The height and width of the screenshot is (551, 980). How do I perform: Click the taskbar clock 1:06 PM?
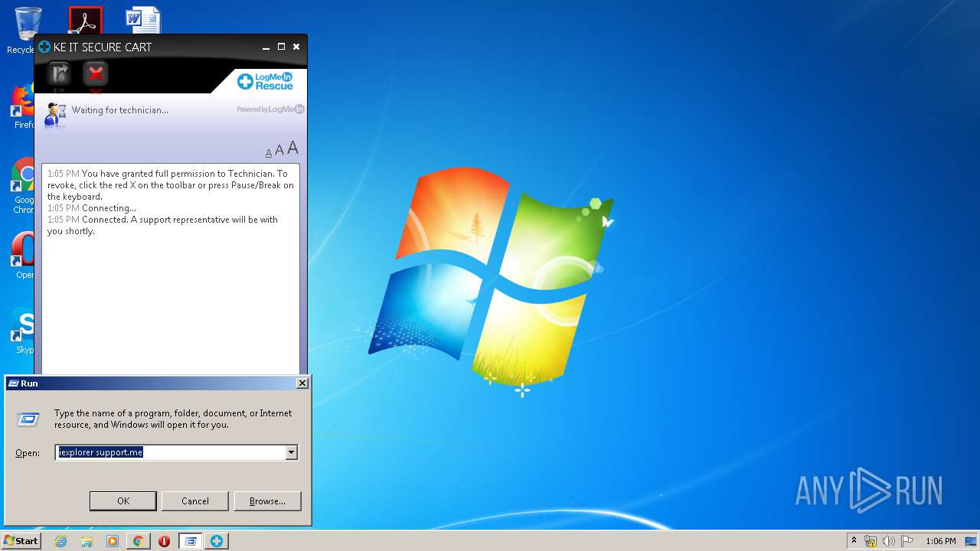tap(940, 541)
